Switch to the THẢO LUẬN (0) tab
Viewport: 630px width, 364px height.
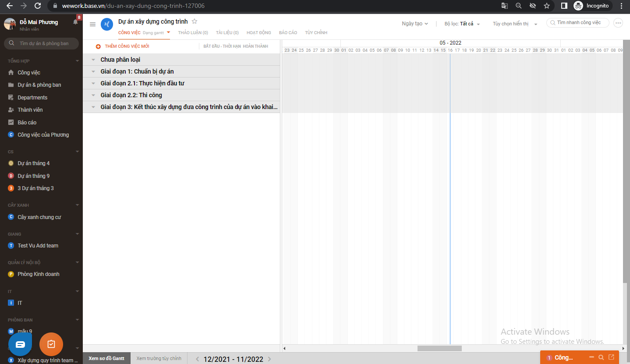pyautogui.click(x=193, y=33)
